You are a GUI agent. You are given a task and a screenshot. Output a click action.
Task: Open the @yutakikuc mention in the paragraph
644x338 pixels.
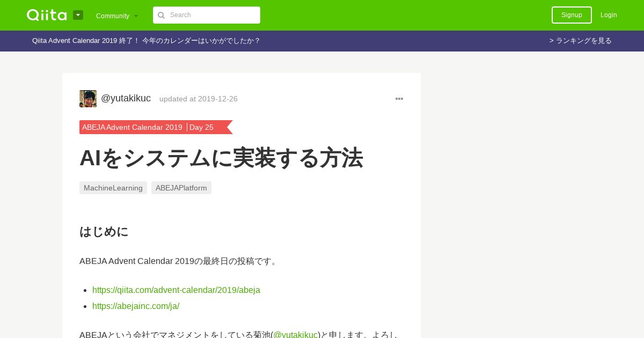tap(296, 334)
